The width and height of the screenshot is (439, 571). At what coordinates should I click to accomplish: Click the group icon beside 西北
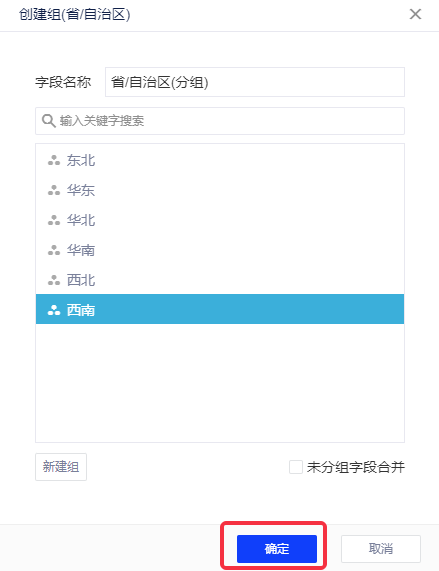coord(54,280)
